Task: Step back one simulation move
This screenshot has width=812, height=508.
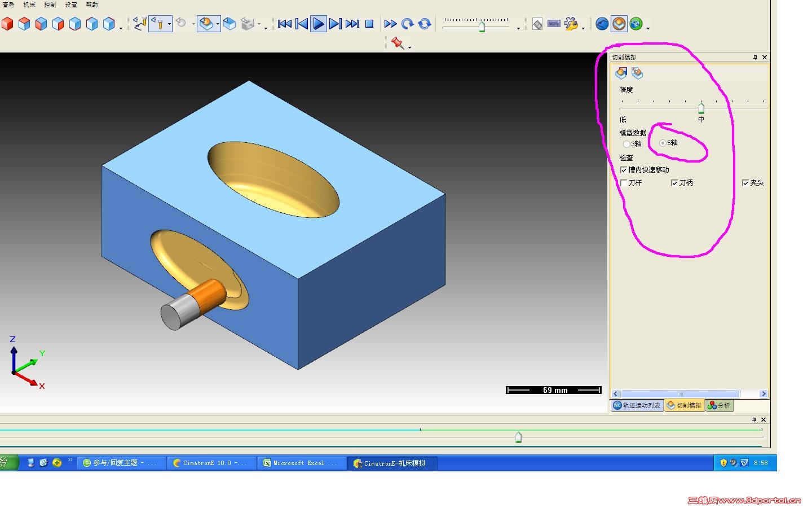Action: (x=302, y=24)
